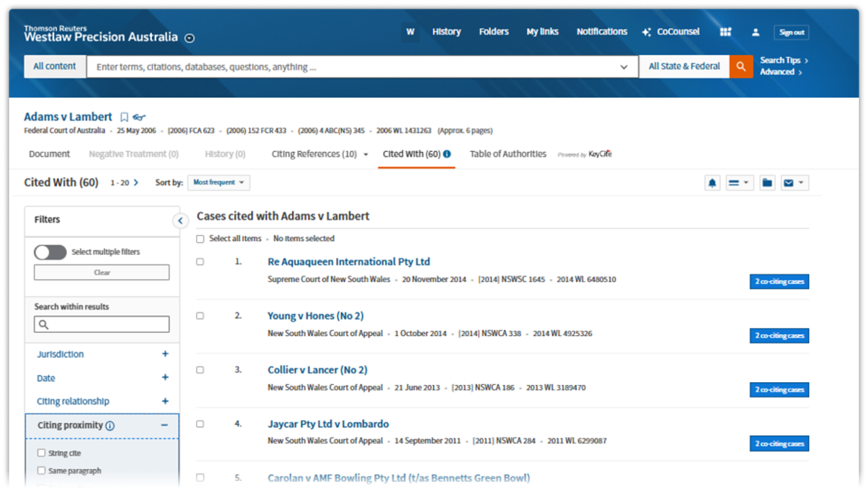Viewport: 868px width, 488px height.
Task: Open the All State & Federal jurisdiction selector
Action: (x=684, y=66)
